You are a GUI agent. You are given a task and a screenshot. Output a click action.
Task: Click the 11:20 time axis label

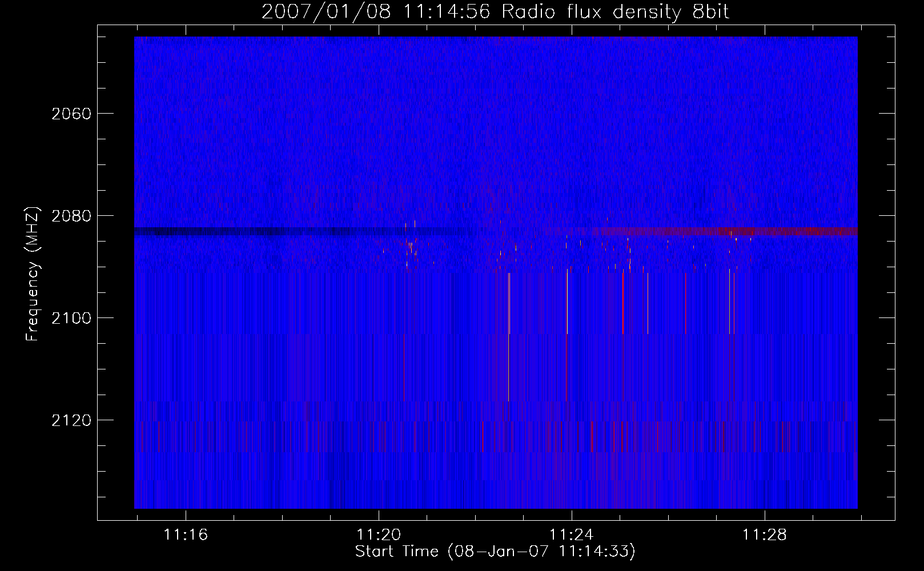379,534
